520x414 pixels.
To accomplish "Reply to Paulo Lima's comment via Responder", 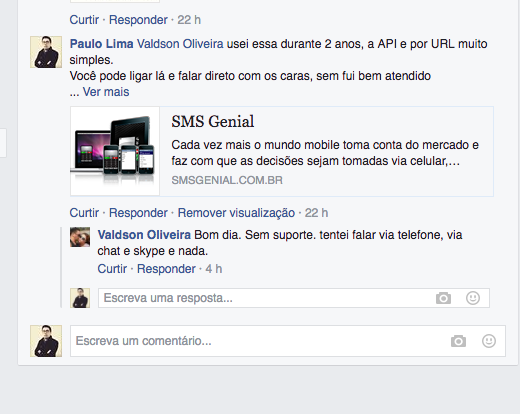I will [138, 213].
